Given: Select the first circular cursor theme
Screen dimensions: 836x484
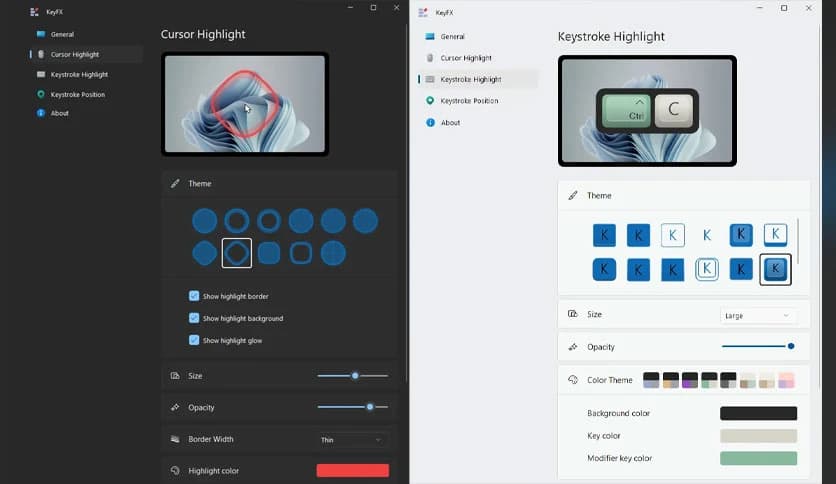Looking at the screenshot, I should pos(204,221).
